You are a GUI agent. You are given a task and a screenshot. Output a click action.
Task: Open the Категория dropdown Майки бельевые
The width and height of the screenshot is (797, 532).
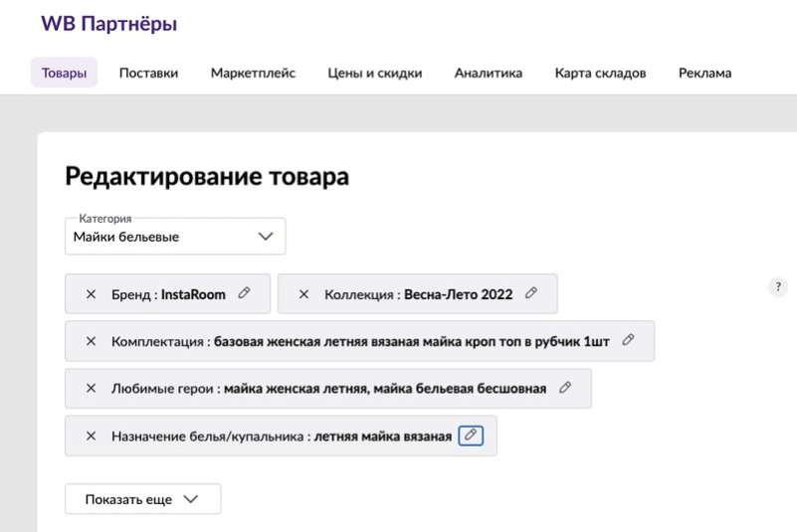pos(175,237)
